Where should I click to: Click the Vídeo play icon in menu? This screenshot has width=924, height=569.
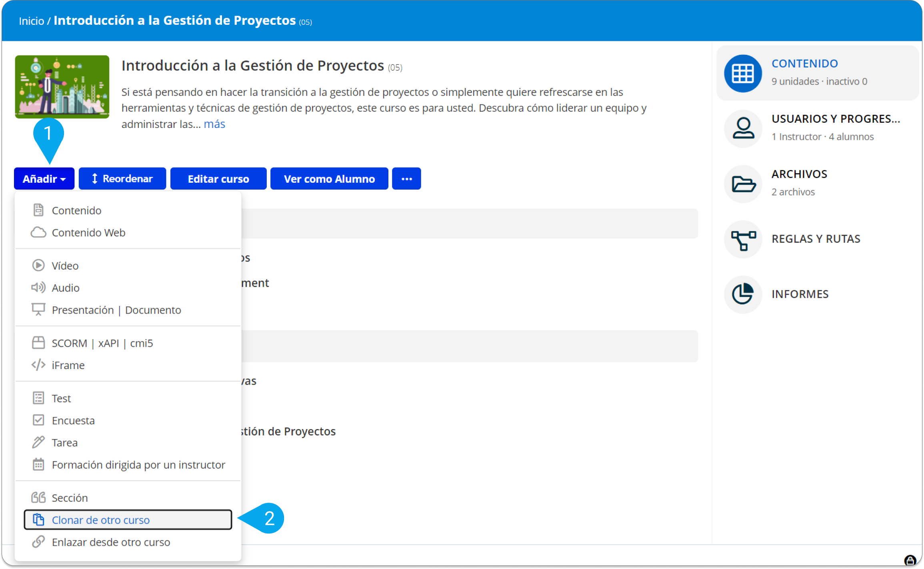38,266
